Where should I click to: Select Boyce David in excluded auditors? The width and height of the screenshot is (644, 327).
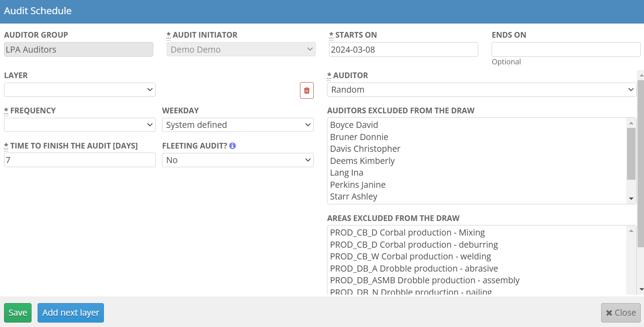(354, 125)
